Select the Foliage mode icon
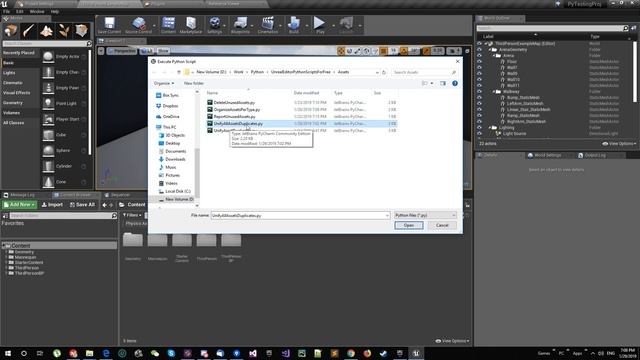 click(63, 31)
